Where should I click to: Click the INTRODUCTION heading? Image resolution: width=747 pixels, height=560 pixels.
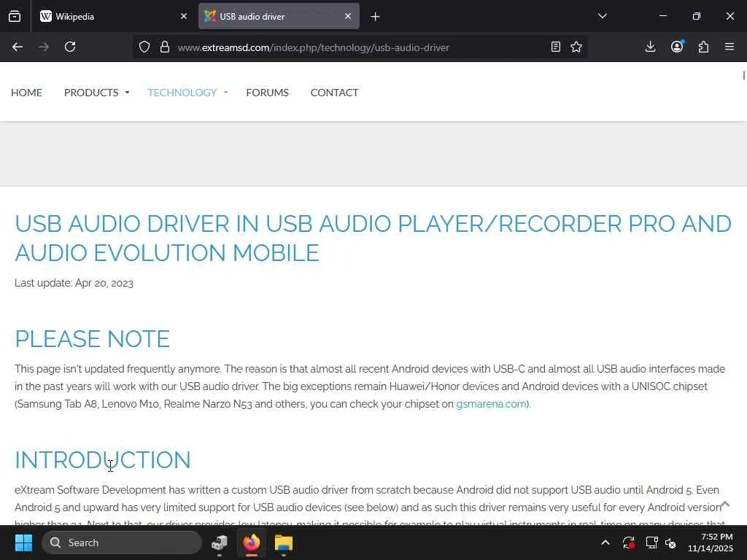(x=103, y=460)
